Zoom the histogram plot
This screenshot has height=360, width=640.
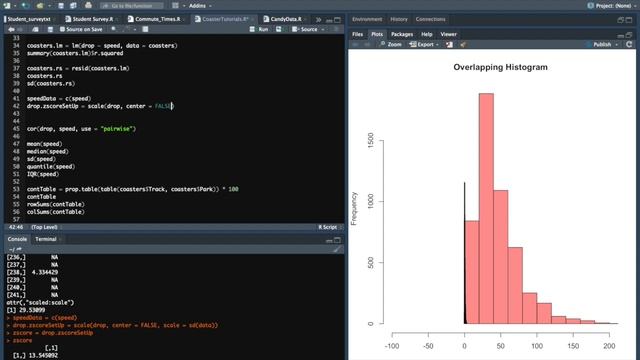[x=391, y=44]
